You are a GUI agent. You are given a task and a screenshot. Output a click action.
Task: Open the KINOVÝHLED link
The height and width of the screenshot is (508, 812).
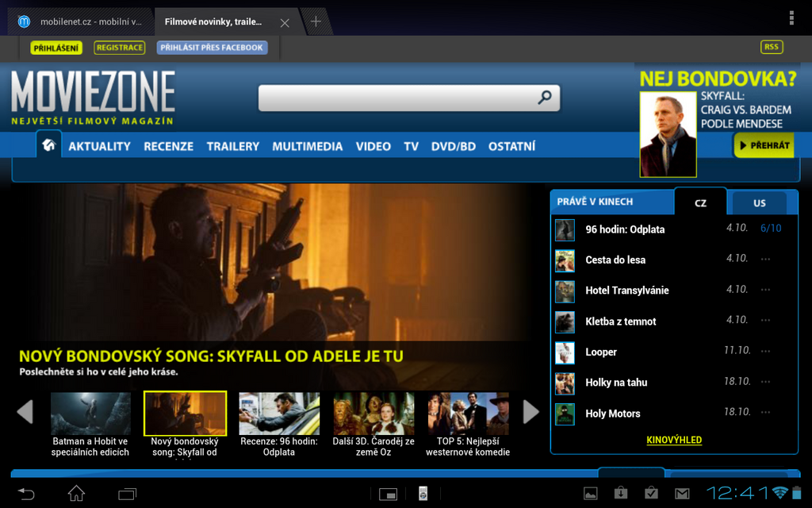(675, 439)
